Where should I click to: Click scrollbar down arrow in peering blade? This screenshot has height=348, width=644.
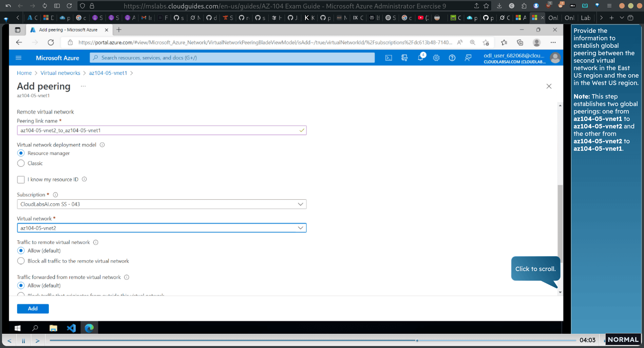pyautogui.click(x=560, y=292)
